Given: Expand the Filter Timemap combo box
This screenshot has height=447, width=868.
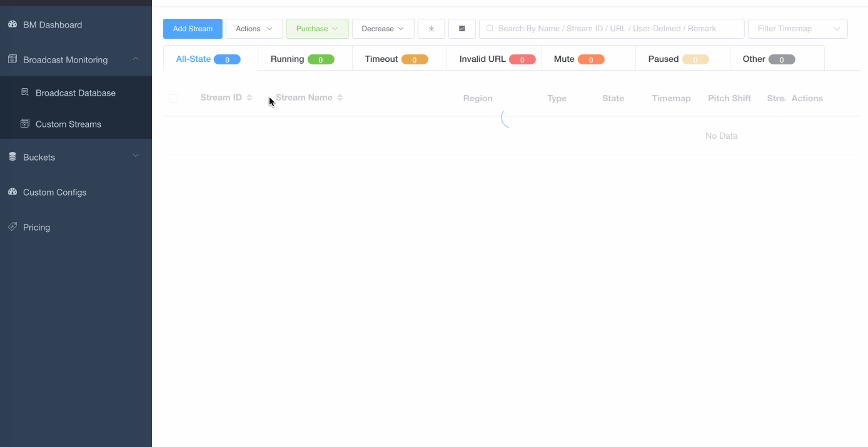Looking at the screenshot, I should coord(797,29).
